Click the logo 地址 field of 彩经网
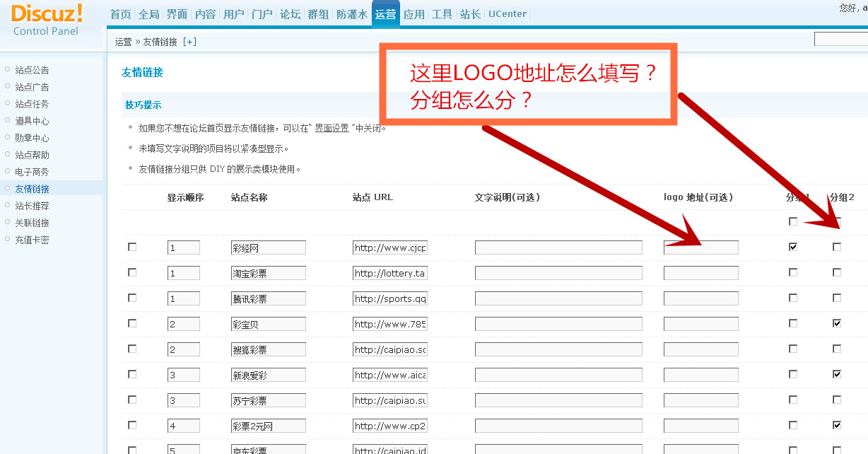Screen dimensions: 868x454 (700, 247)
